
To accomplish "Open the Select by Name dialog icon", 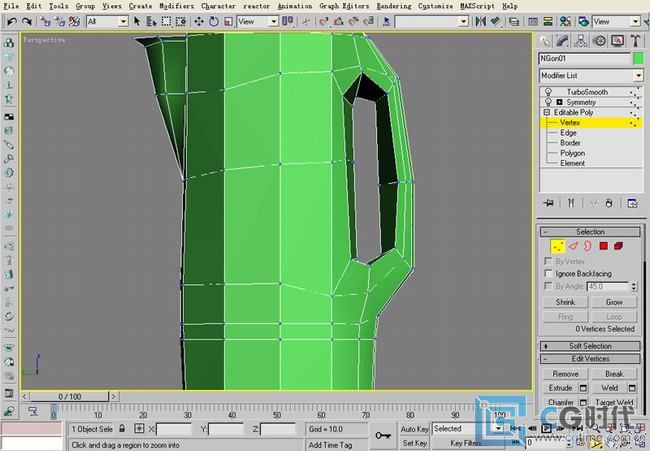I will pos(151,21).
